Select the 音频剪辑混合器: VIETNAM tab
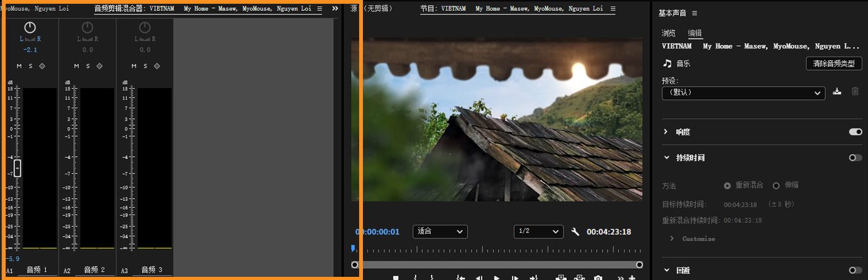Viewport: 868px width, 280px height. click(203, 9)
